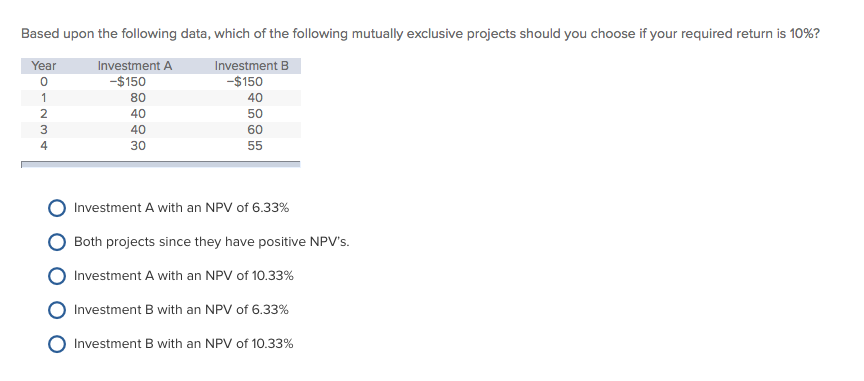Select radio button for Investment A NPV 10.33%

pos(57,276)
